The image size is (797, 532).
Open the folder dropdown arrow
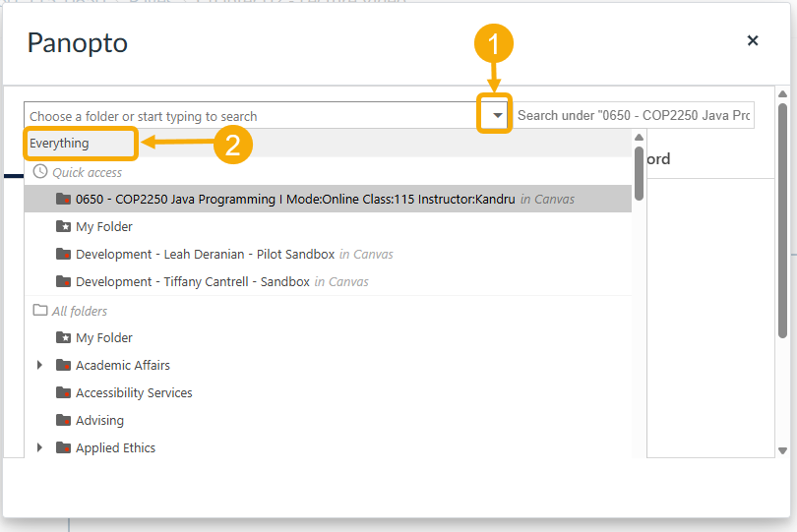[x=497, y=115]
